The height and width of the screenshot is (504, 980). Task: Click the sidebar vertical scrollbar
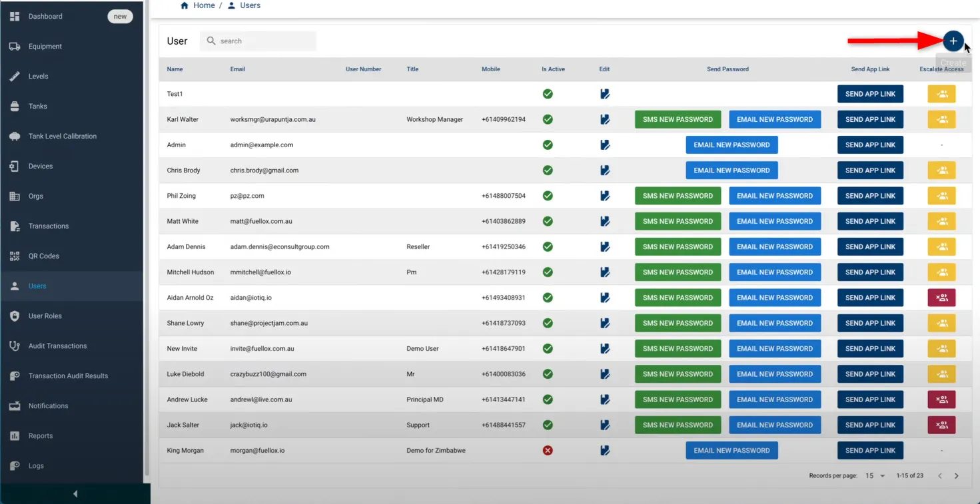point(146,240)
